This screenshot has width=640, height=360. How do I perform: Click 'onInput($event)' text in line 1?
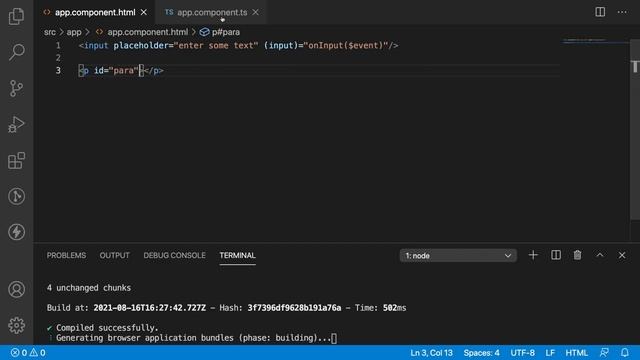[345, 45]
